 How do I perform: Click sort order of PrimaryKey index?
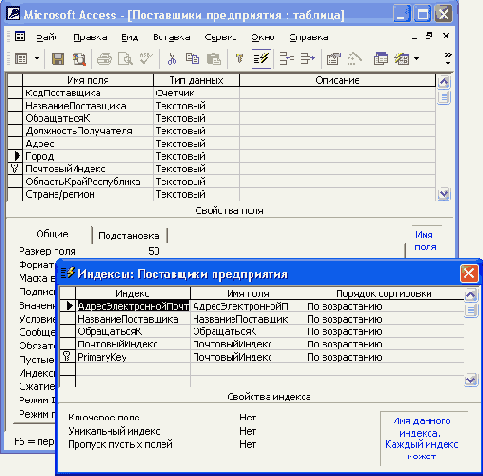coord(384,357)
